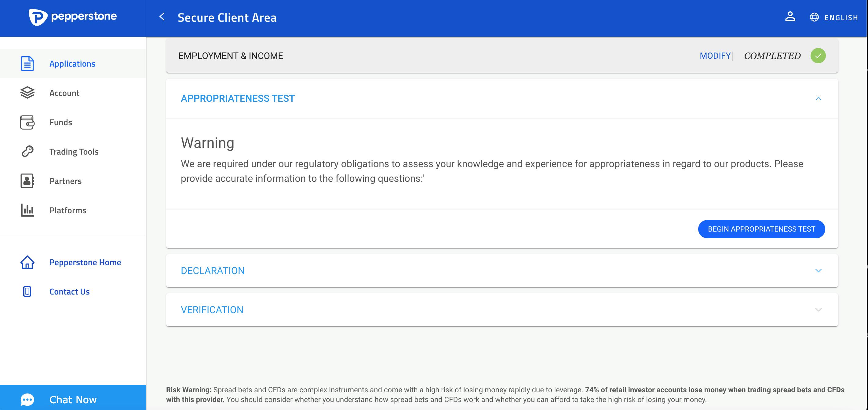The image size is (868, 410).
Task: Click Begin Appropriateness Test button
Action: pyautogui.click(x=761, y=229)
